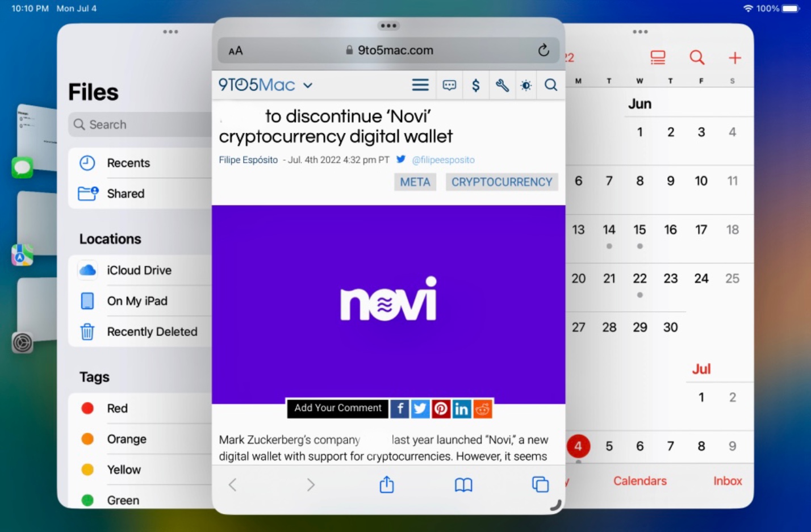Open the 9to5Mac comments bubble icon
The image size is (811, 532).
coord(449,85)
